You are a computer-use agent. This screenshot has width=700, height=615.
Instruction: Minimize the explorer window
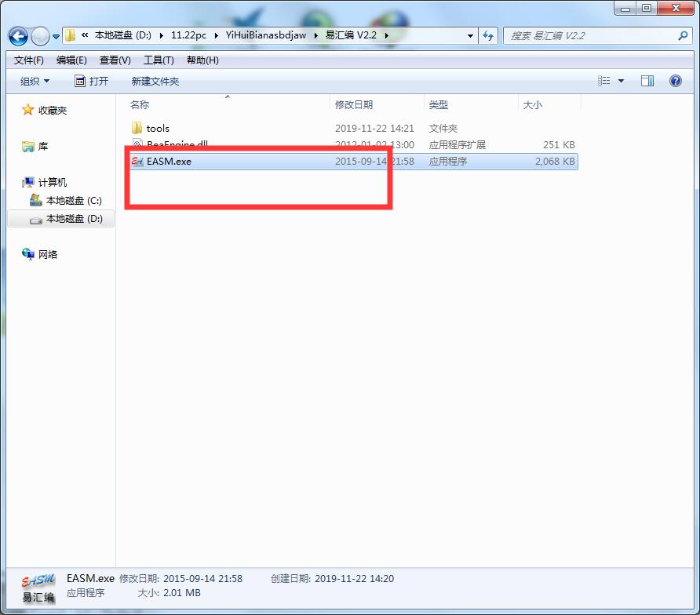coord(625,9)
